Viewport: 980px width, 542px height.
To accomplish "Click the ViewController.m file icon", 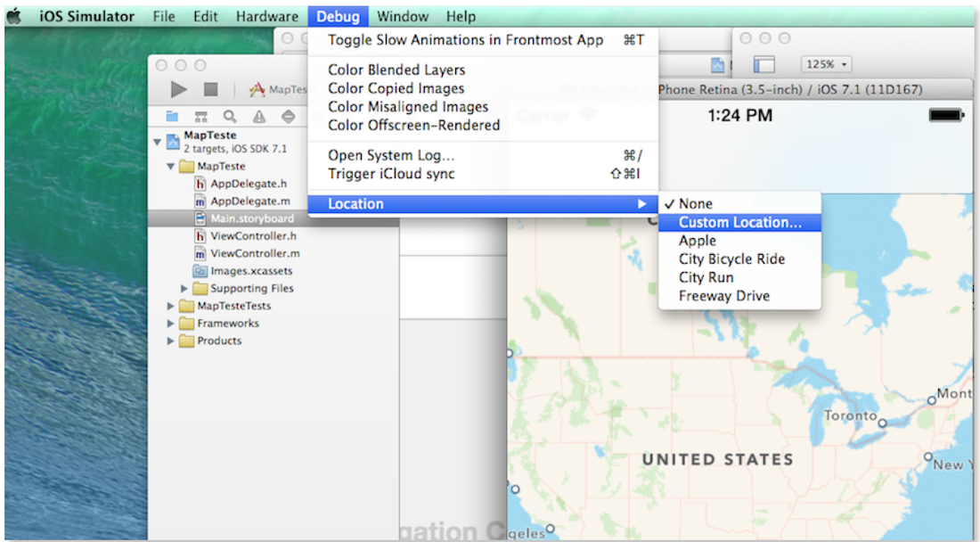I will coord(200,254).
